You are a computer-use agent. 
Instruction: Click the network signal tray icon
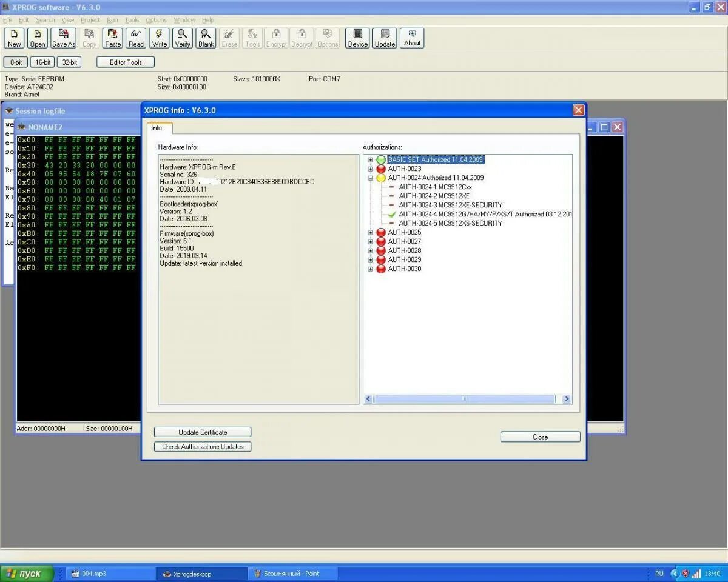pos(696,574)
